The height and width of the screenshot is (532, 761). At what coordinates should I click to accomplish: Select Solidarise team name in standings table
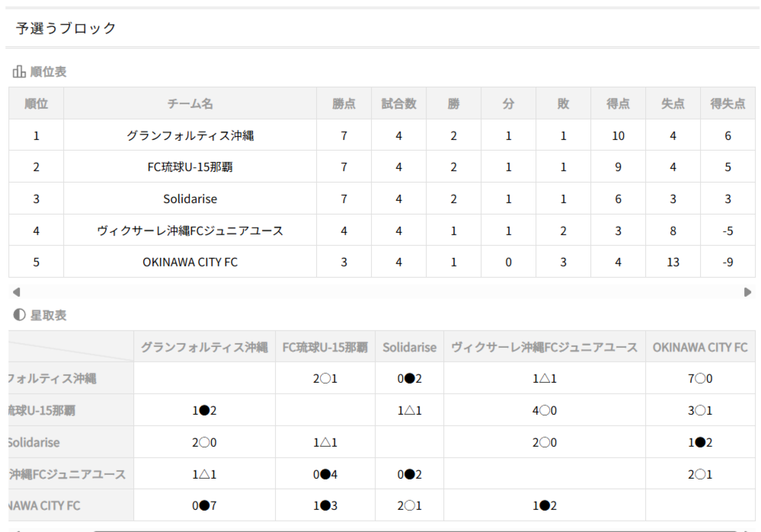click(190, 199)
